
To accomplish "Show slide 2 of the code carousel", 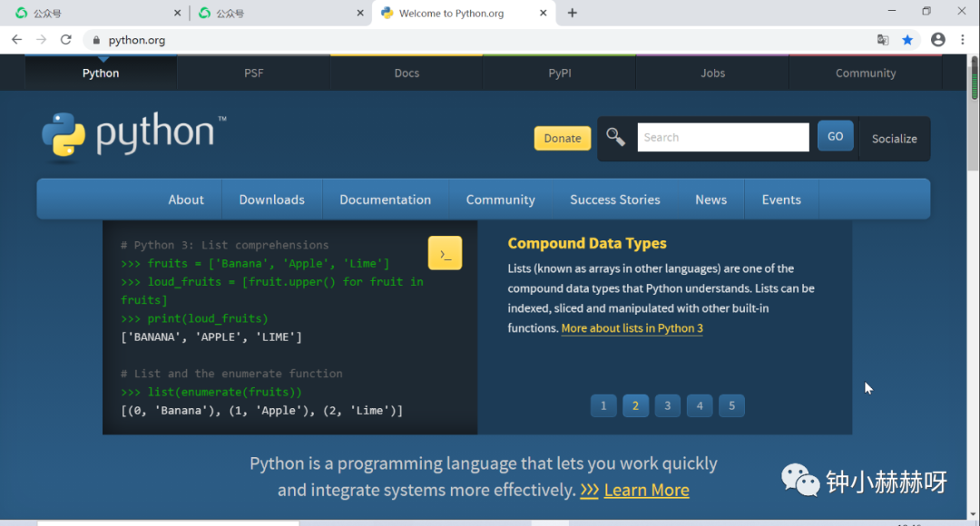I will pos(635,406).
